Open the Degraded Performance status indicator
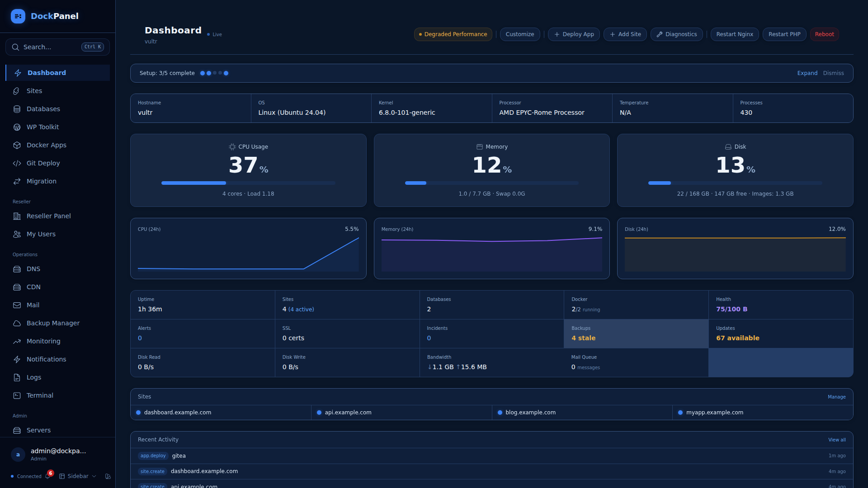 (x=453, y=34)
